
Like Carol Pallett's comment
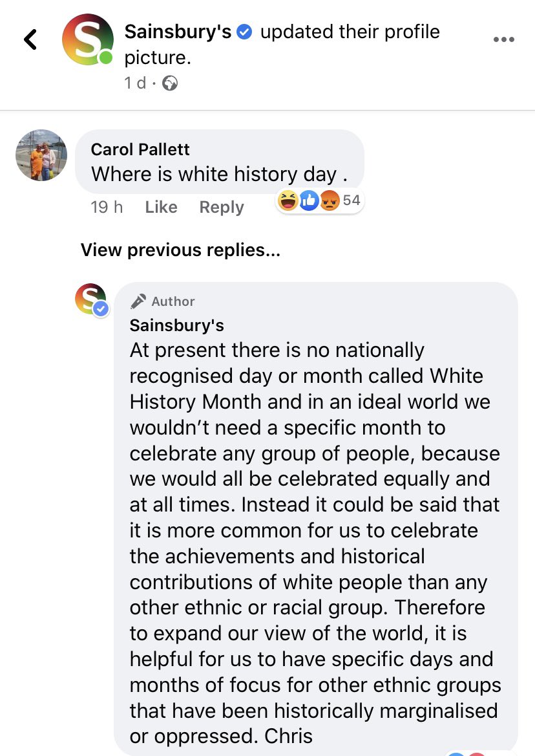point(161,207)
